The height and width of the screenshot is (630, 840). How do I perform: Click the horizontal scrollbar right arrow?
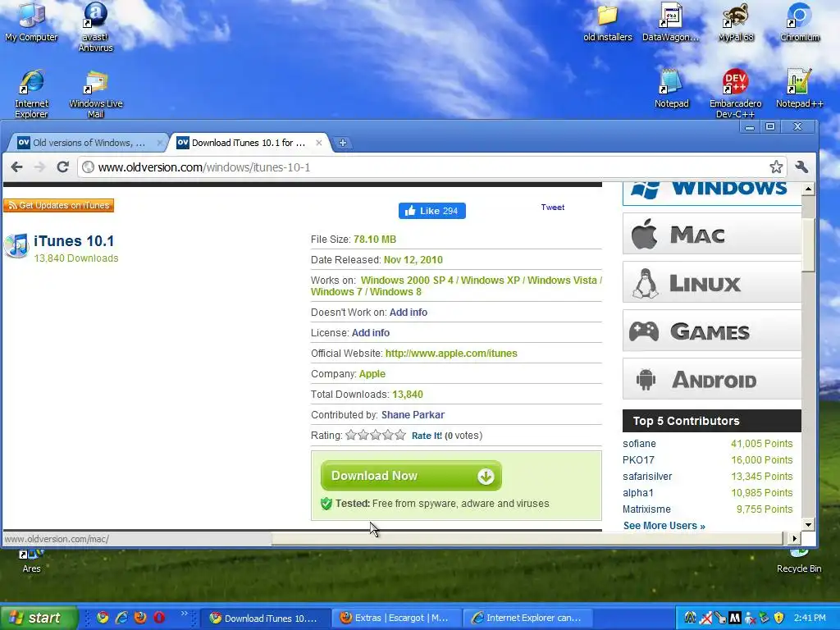[794, 538]
